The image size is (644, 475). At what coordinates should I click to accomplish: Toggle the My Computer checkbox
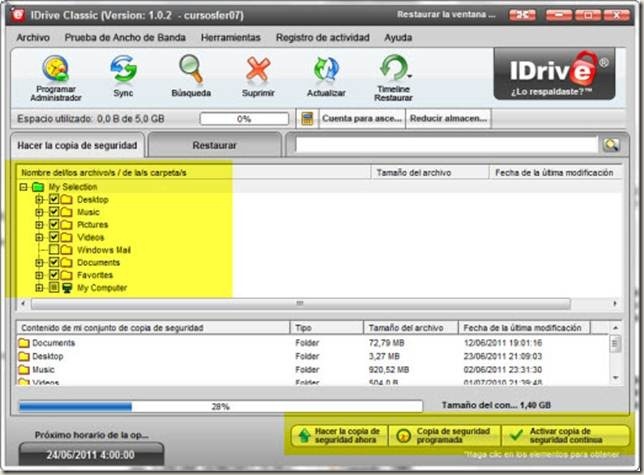[x=54, y=287]
